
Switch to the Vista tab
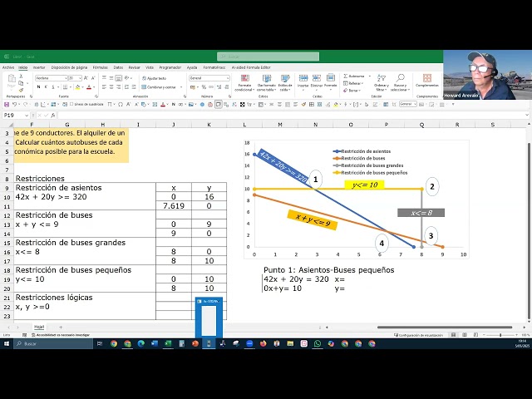[x=150, y=67]
